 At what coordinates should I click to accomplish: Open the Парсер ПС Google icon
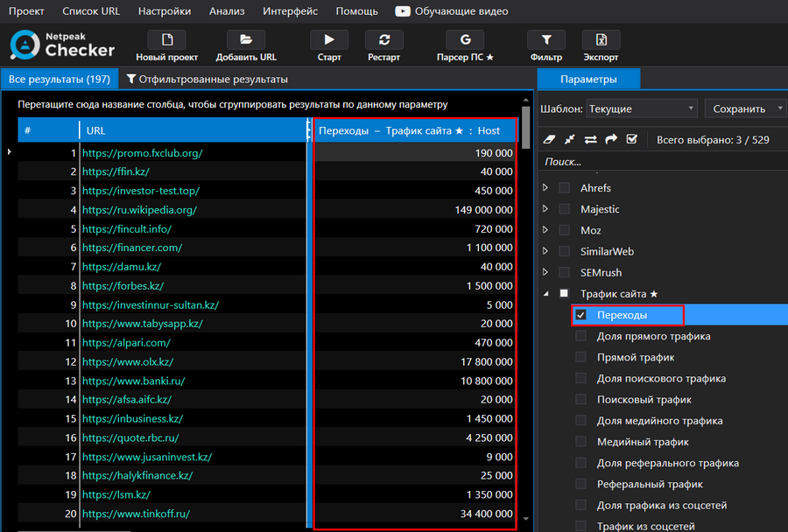coord(466,39)
